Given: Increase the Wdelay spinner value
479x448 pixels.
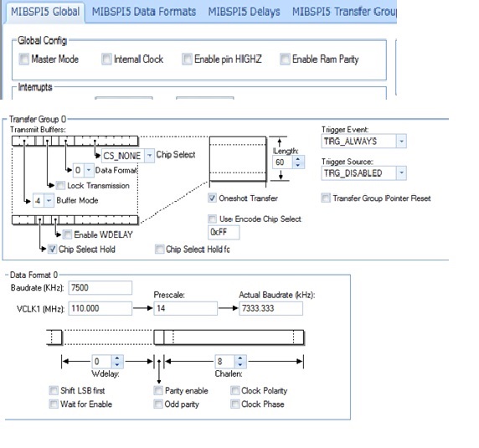Looking at the screenshot, I should [x=117, y=358].
